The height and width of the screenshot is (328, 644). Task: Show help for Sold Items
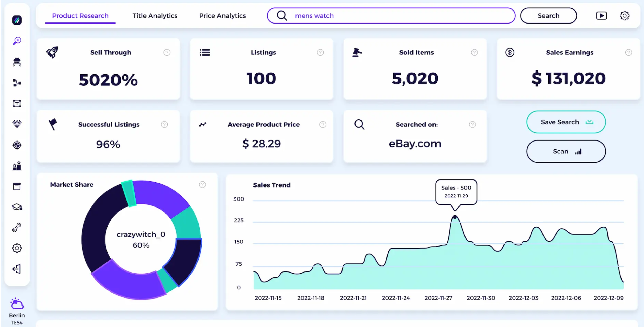(474, 52)
